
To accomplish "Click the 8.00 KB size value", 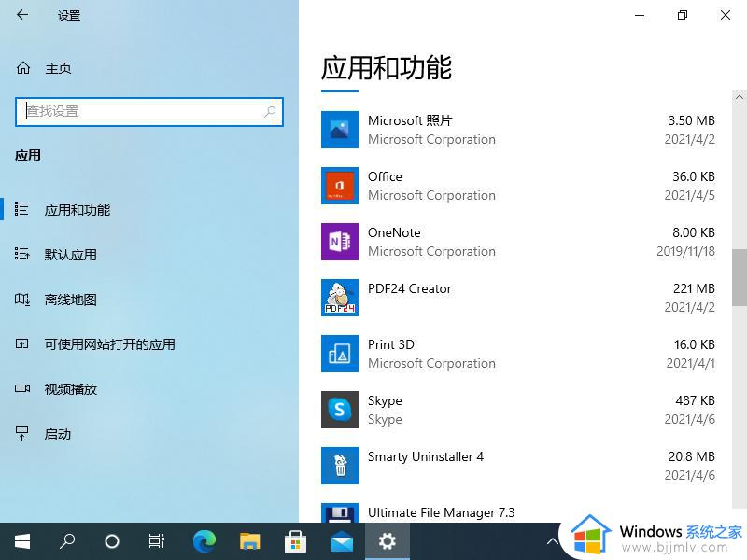I will click(x=694, y=232).
